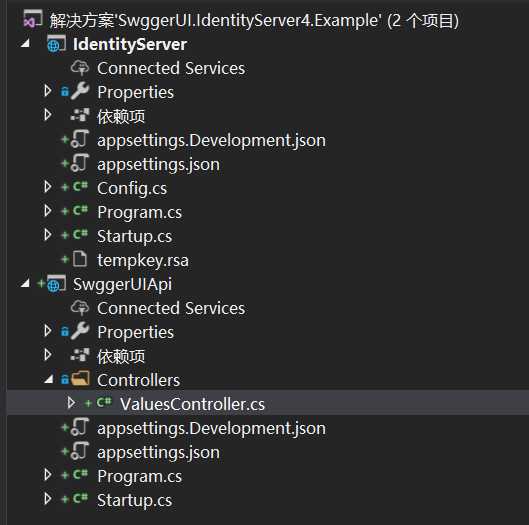
Task: Select the Config.cs file name
Action: click(x=132, y=188)
